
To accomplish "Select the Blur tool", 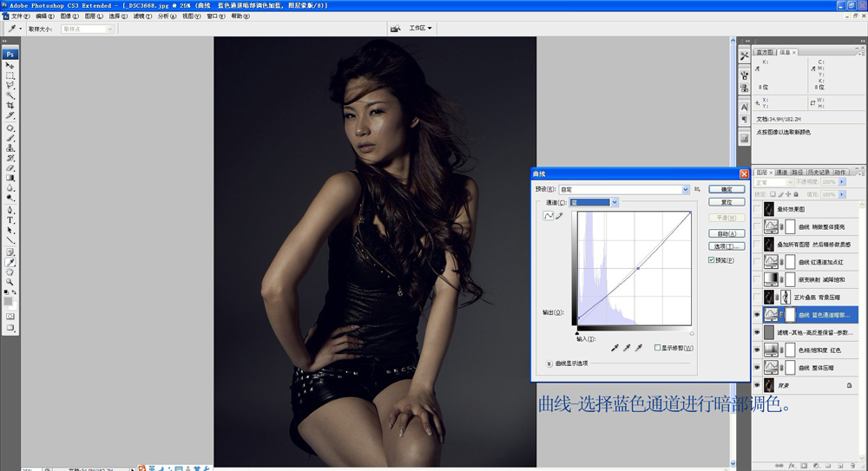I will 10,188.
